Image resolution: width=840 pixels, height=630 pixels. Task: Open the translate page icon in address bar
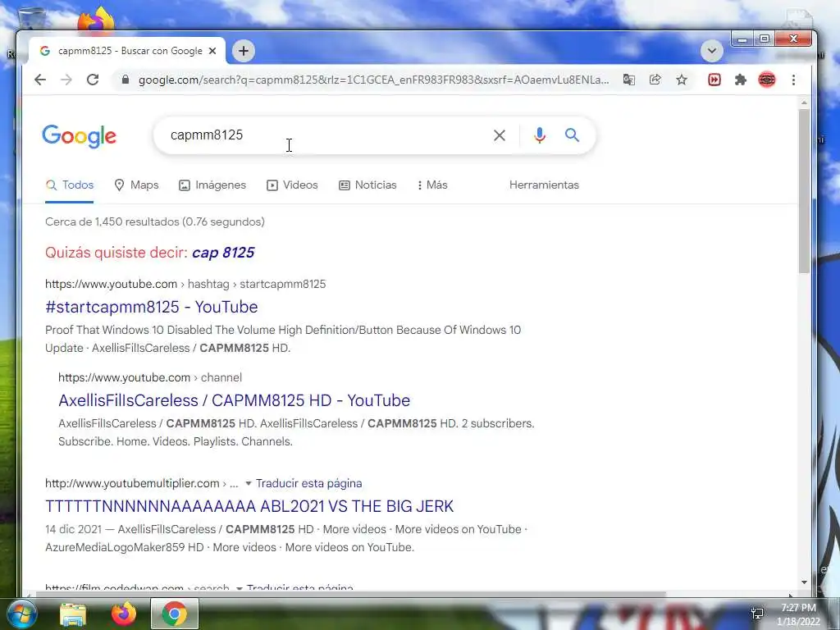pyautogui.click(x=629, y=80)
